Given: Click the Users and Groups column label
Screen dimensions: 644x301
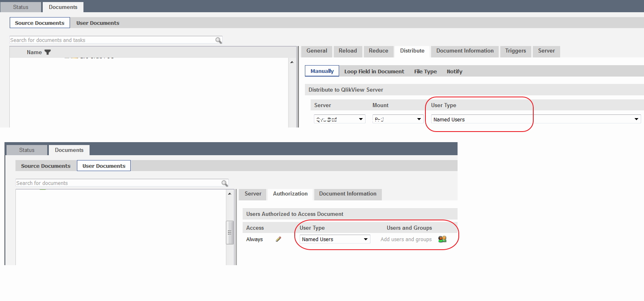Looking at the screenshot, I should tap(409, 228).
